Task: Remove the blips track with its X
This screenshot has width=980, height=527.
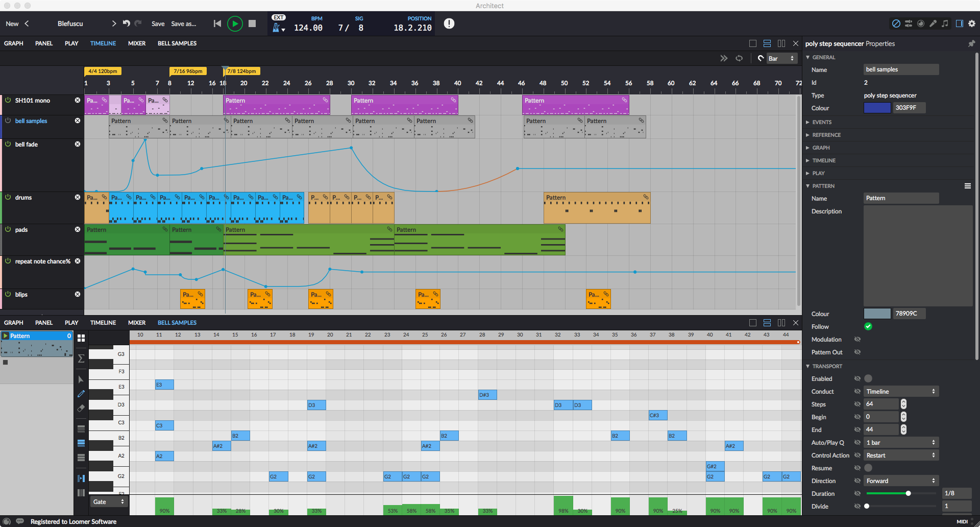Action: click(78, 294)
